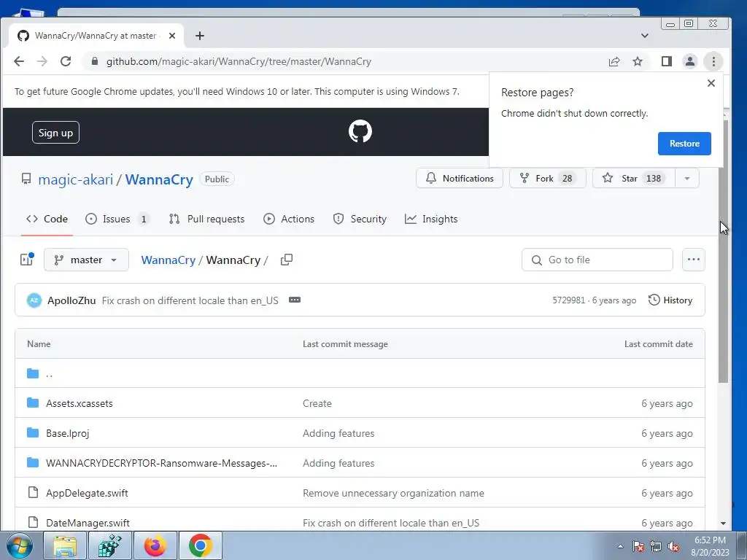Open the Security tab

360,219
